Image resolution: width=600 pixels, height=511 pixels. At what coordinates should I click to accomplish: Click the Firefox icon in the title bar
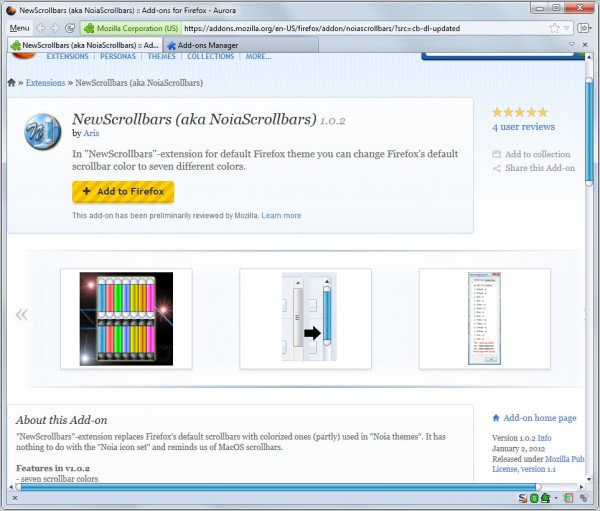(x=11, y=10)
